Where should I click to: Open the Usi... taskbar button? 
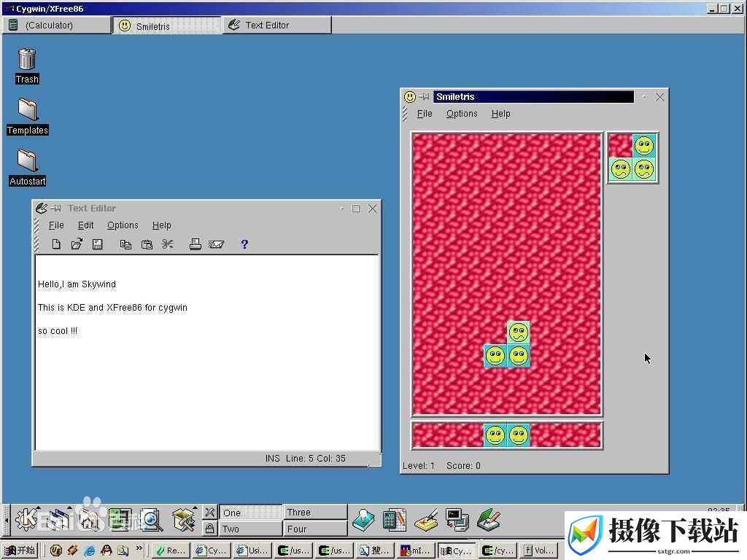coord(252,551)
